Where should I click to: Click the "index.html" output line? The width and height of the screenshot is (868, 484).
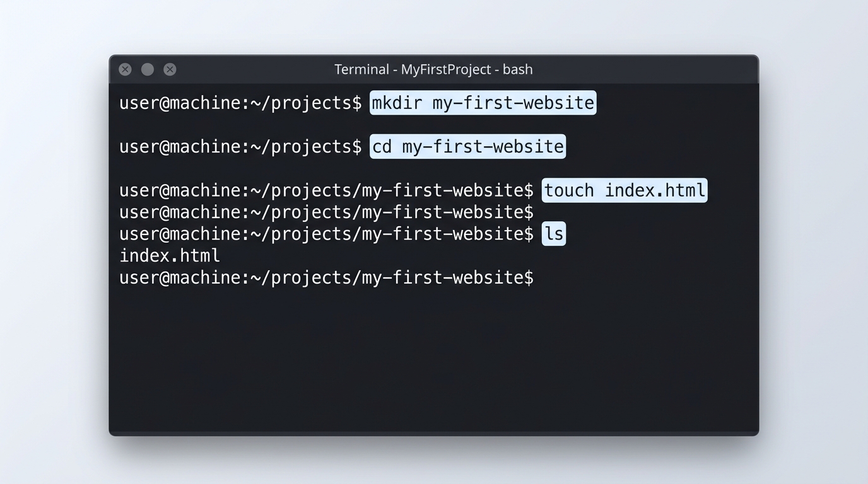tap(170, 256)
